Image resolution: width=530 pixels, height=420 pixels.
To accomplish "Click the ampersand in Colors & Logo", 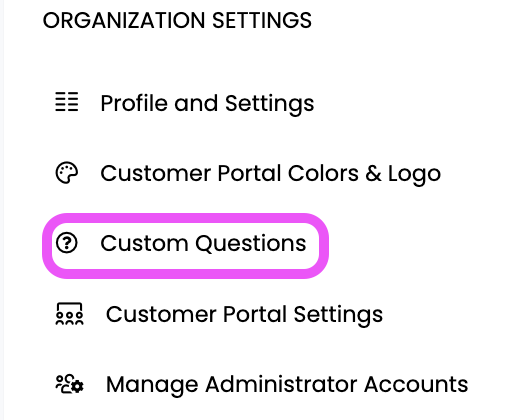I will tap(373, 173).
